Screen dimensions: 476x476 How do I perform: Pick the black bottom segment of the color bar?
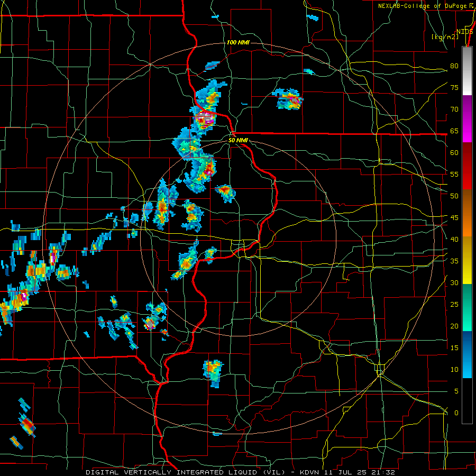point(467,401)
